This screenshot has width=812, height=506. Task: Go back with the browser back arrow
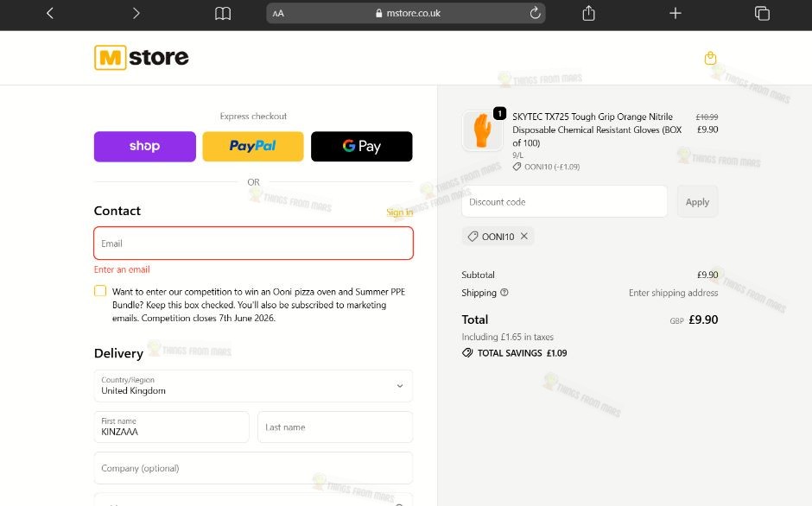point(50,13)
